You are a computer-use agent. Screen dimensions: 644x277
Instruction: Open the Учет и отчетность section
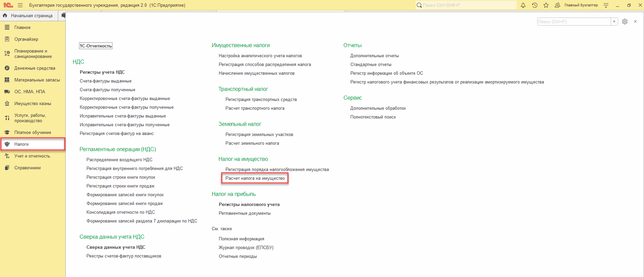pyautogui.click(x=32, y=156)
